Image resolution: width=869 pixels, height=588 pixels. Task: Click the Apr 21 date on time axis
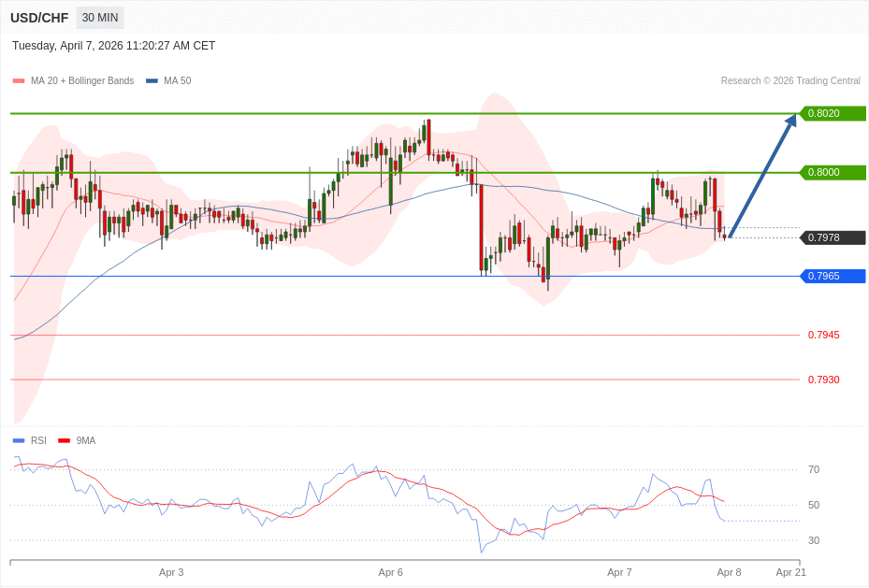[x=790, y=572]
